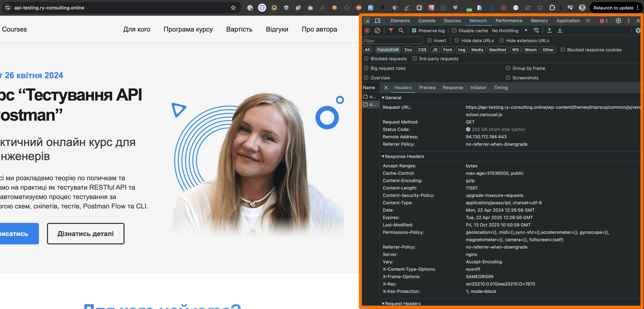Show more DevTools tabs chevron
Viewport: 644px width, 309px height.
(588, 21)
